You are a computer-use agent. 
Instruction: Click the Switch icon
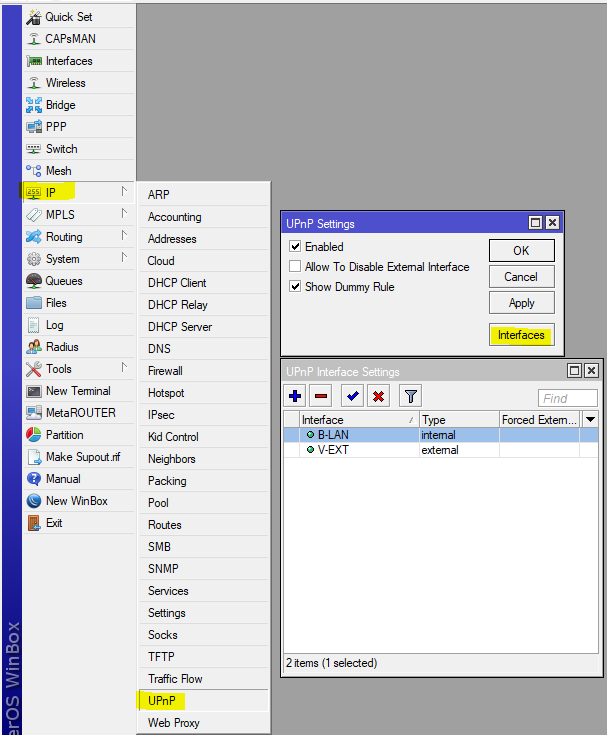34,149
